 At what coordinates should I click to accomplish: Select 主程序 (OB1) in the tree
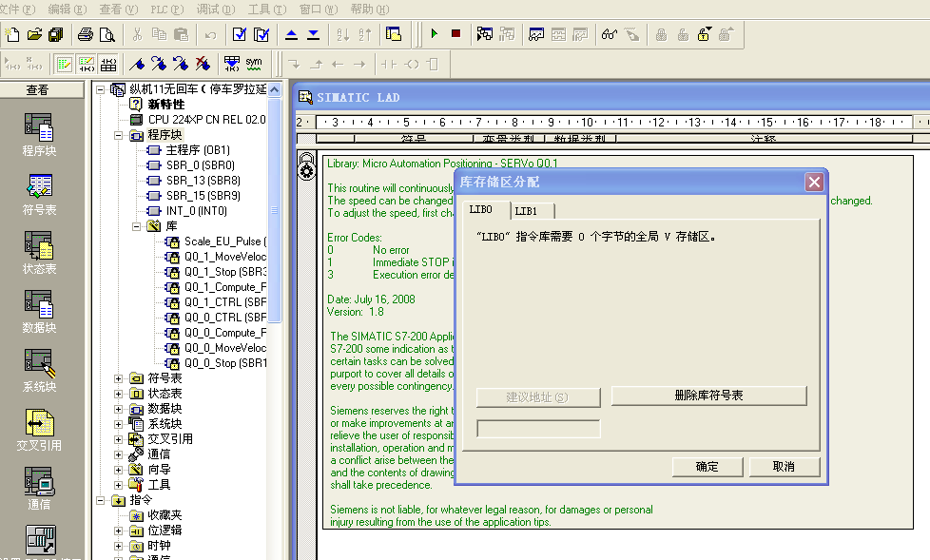click(x=198, y=150)
